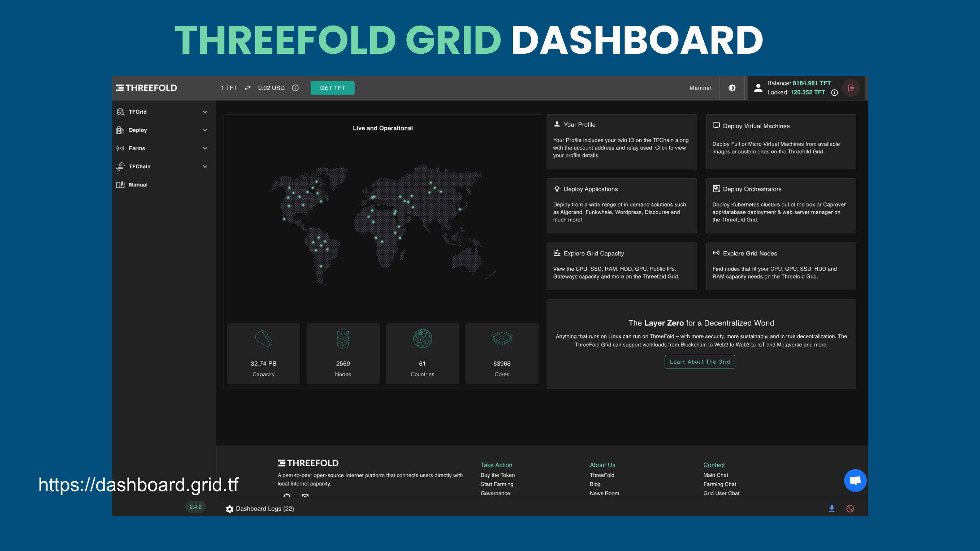Click the Farms sidebar icon
This screenshot has width=980, height=551.
click(x=120, y=148)
